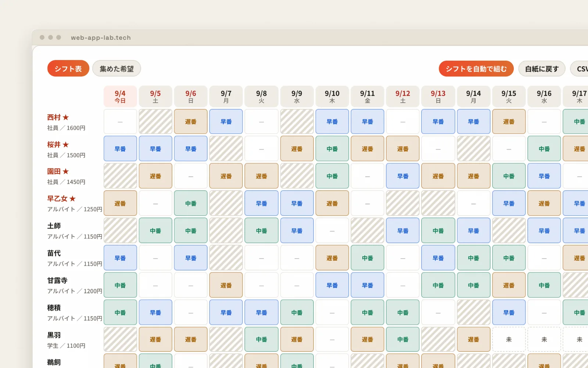The height and width of the screenshot is (368, 588).
Task: Click the web-app-lab.tech address text
Action: point(101,38)
